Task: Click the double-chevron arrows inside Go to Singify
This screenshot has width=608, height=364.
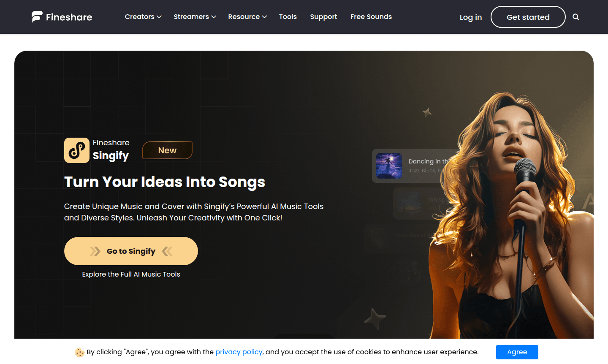Action: click(x=96, y=250)
